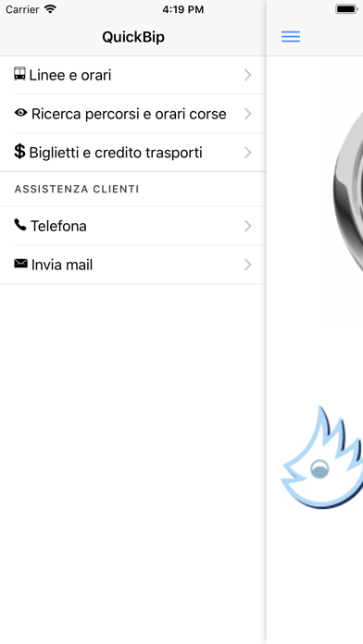Tap the bus icon beside Linee e orari
363x644 pixels.
click(19, 74)
